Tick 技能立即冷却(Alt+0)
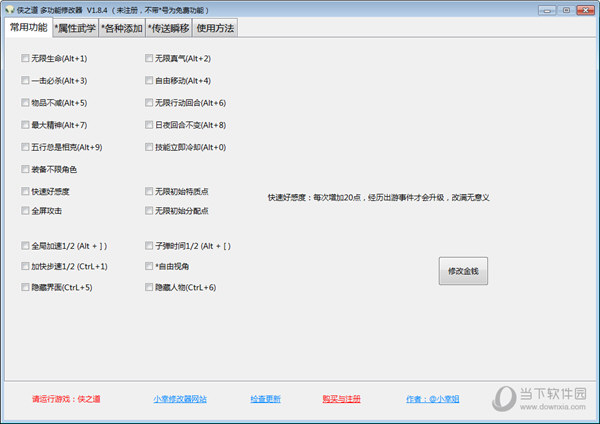This screenshot has width=600, height=424. (x=149, y=147)
